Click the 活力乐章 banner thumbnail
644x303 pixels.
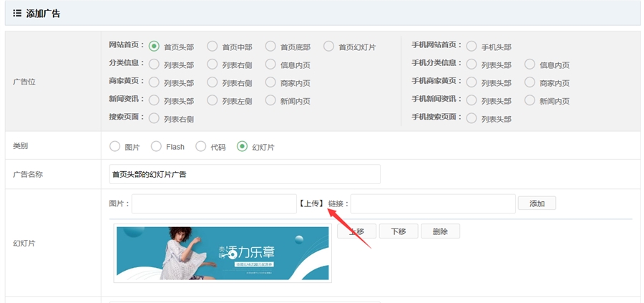[x=223, y=253]
